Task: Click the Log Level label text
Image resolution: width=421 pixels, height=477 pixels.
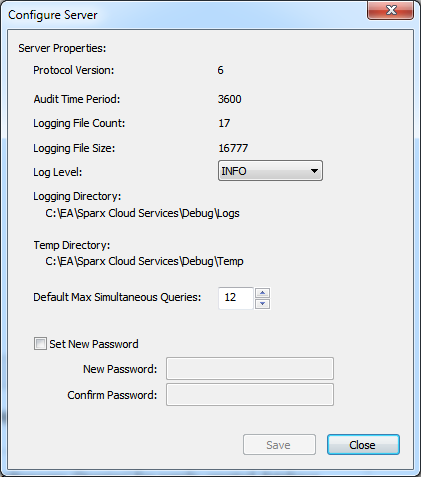Action: click(57, 172)
